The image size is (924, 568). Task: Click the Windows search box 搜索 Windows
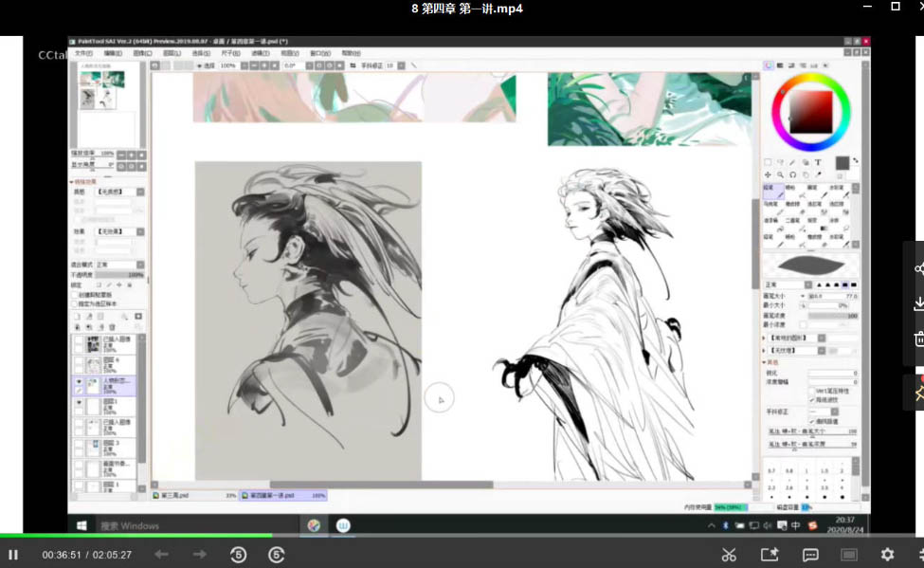[x=197, y=525]
